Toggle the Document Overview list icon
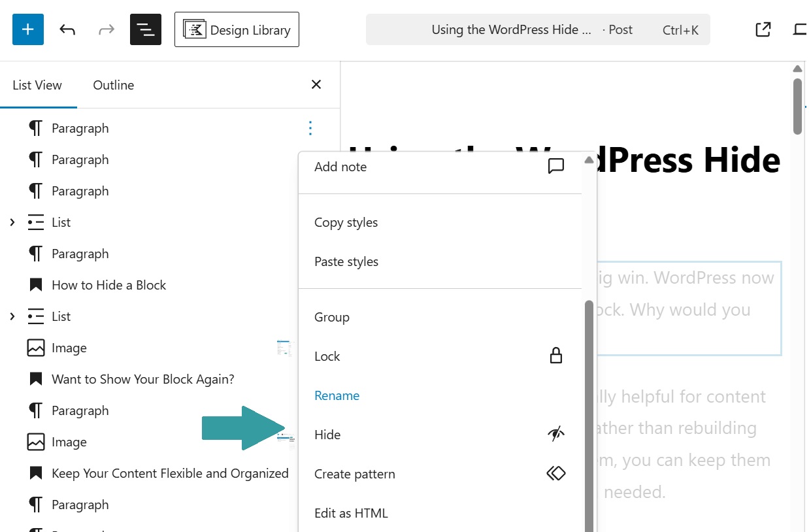 tap(146, 29)
